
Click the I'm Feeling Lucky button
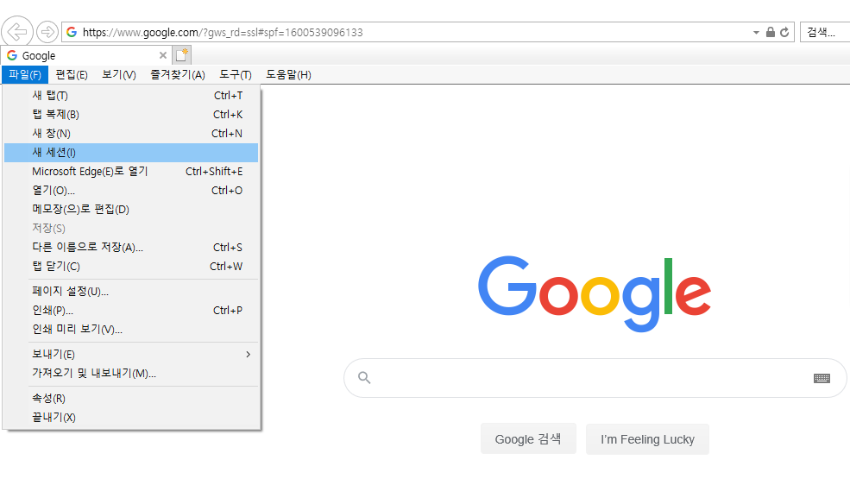[647, 439]
